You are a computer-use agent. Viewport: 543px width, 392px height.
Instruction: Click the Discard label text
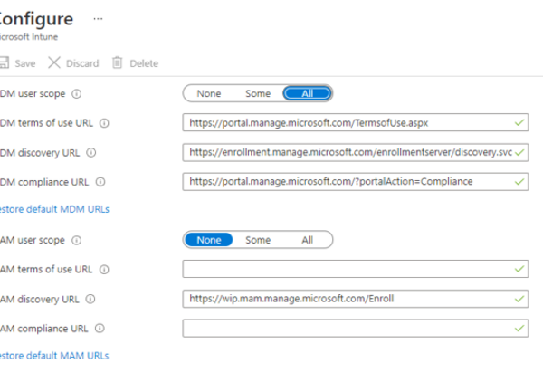click(x=82, y=63)
